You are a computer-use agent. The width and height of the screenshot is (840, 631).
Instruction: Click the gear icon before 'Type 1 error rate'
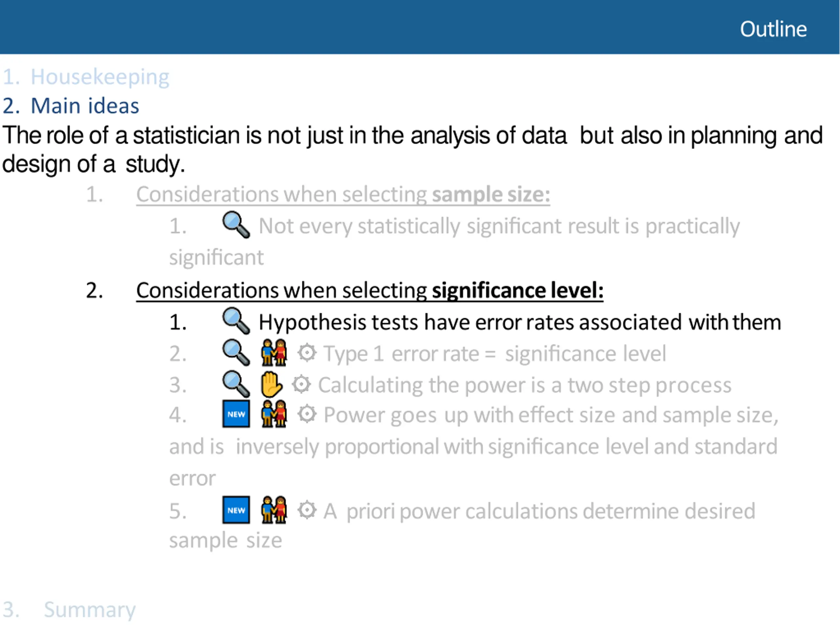(307, 353)
